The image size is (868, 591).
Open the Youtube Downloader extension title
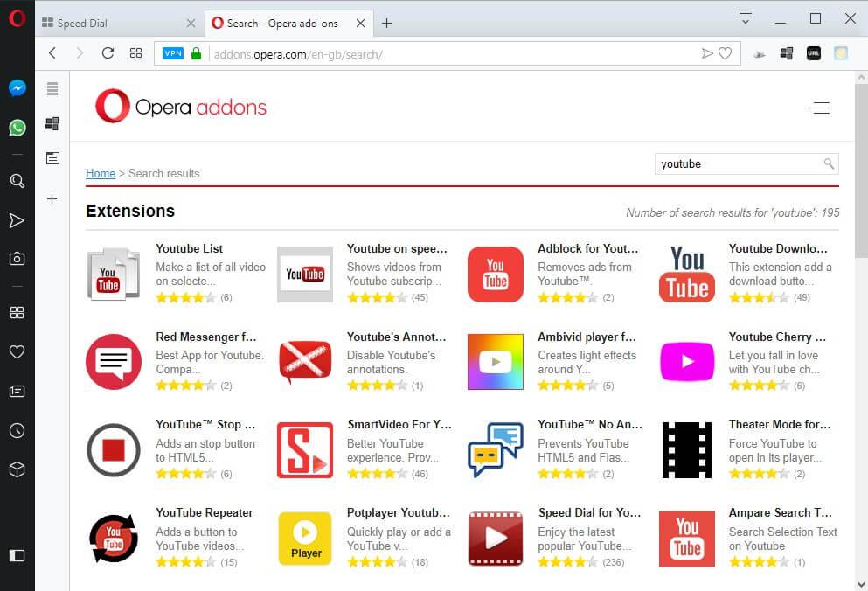coord(778,248)
